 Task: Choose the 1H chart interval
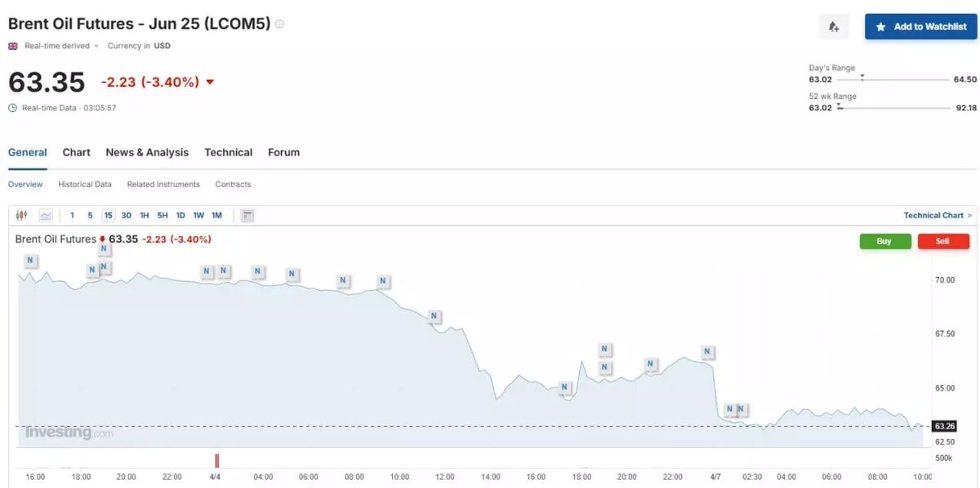[x=145, y=216]
